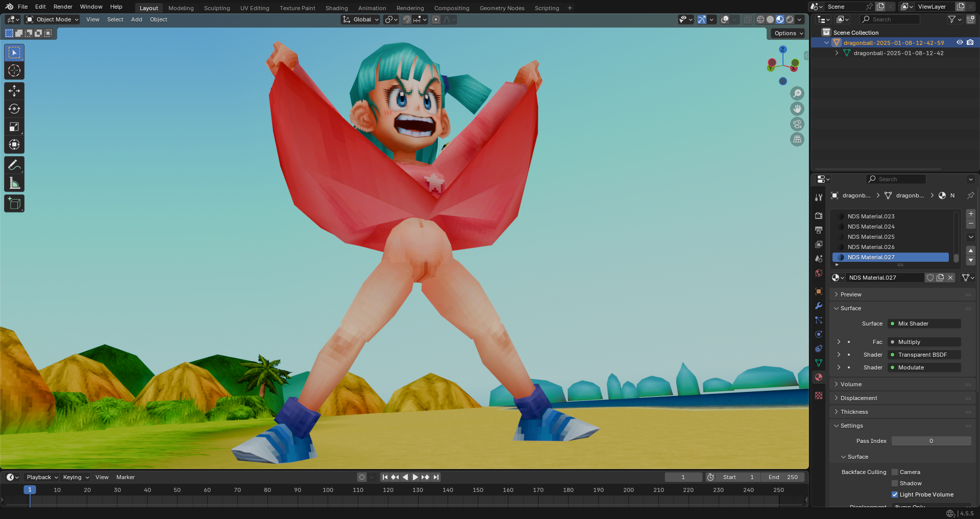Enable Backface Culling Shadow checkbox

895,483
